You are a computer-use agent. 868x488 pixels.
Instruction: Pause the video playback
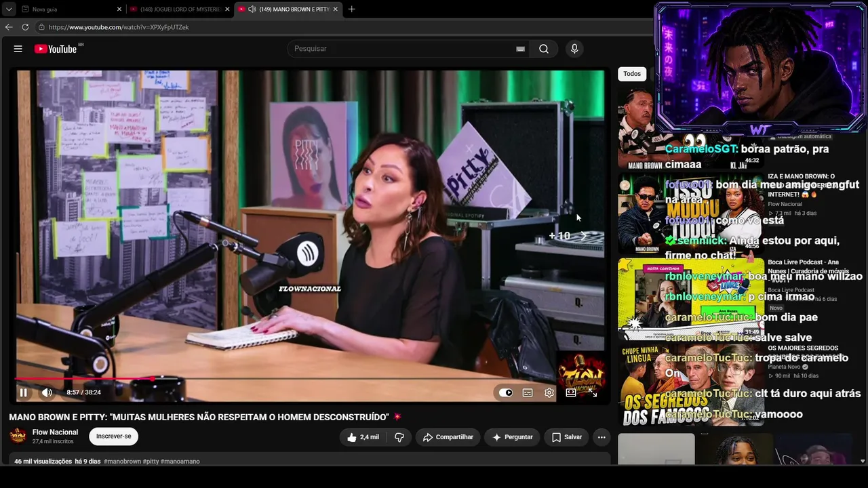click(23, 392)
